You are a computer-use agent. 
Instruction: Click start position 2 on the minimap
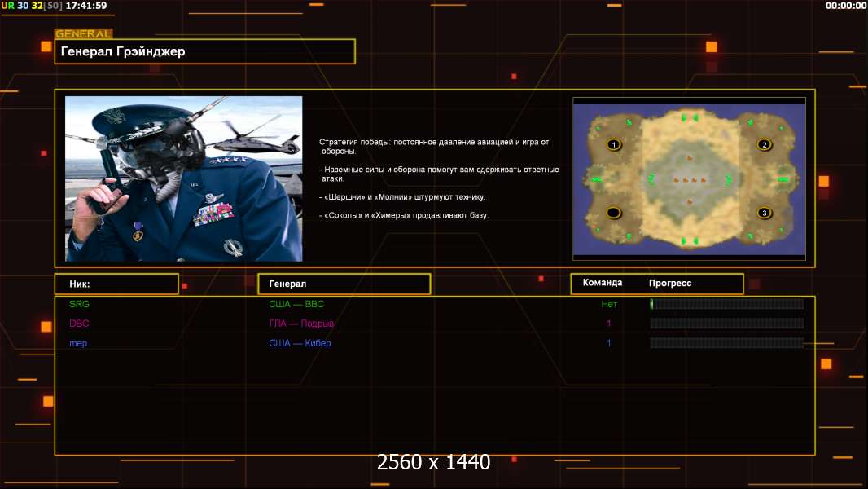click(x=764, y=145)
